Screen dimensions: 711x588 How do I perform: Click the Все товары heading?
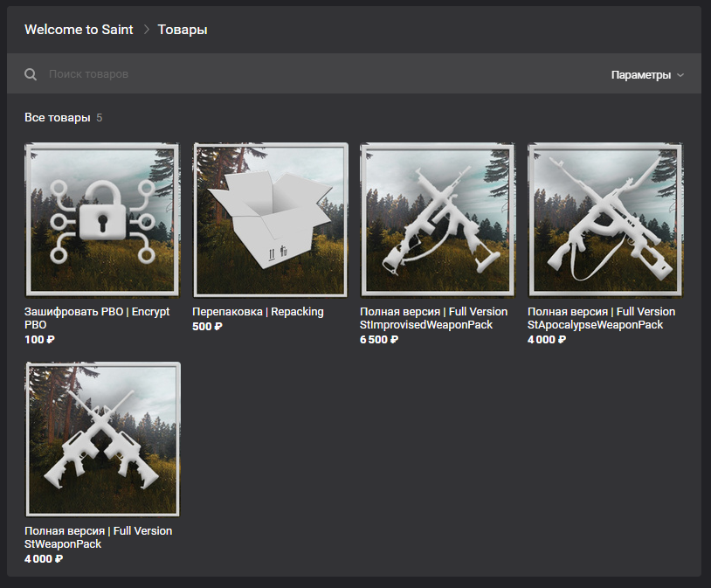point(58,117)
